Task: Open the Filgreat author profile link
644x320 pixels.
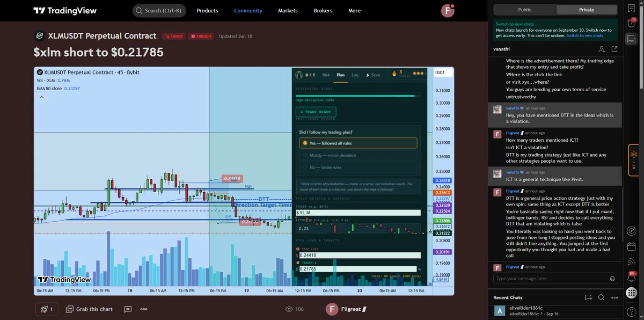Action: pos(346,309)
